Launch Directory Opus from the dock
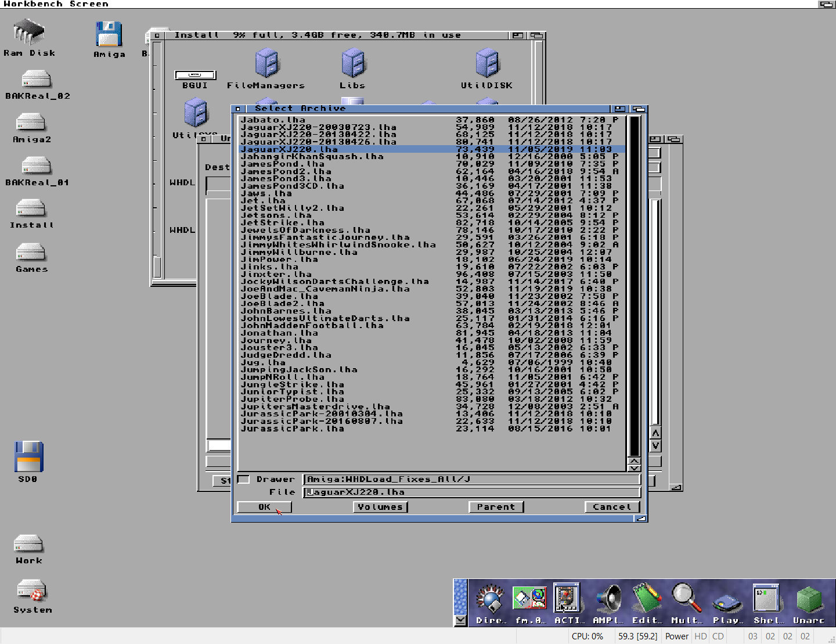Screen dimensions: 836x644 click(491, 599)
